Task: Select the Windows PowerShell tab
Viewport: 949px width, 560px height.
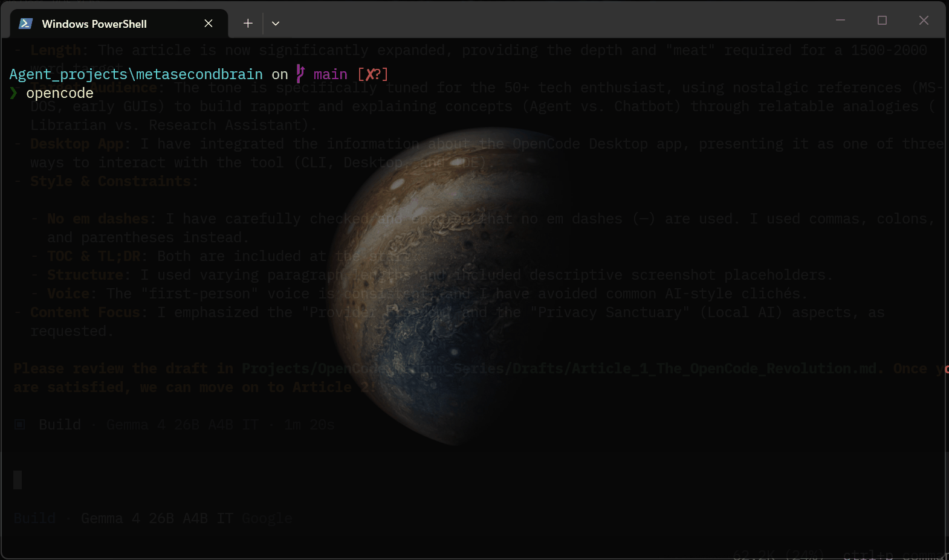Action: pos(119,24)
